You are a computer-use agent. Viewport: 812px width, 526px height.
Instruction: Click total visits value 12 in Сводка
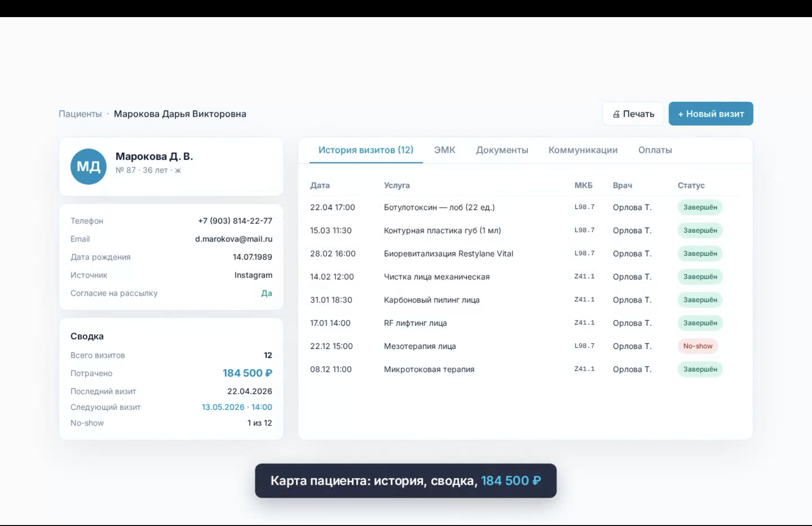(x=268, y=355)
